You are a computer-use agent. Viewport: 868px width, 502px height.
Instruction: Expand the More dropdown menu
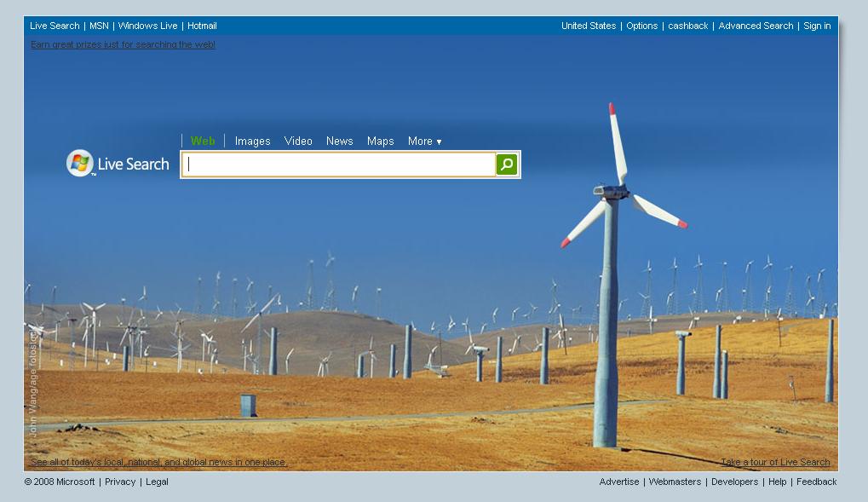424,141
